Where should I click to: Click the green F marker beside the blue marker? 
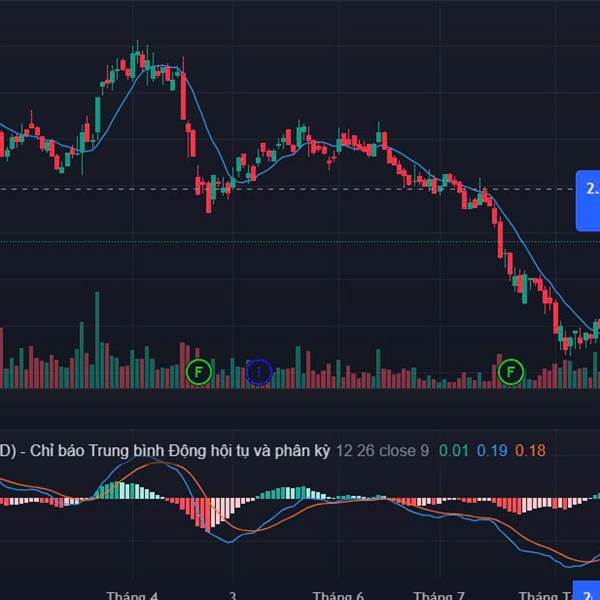coord(199,372)
